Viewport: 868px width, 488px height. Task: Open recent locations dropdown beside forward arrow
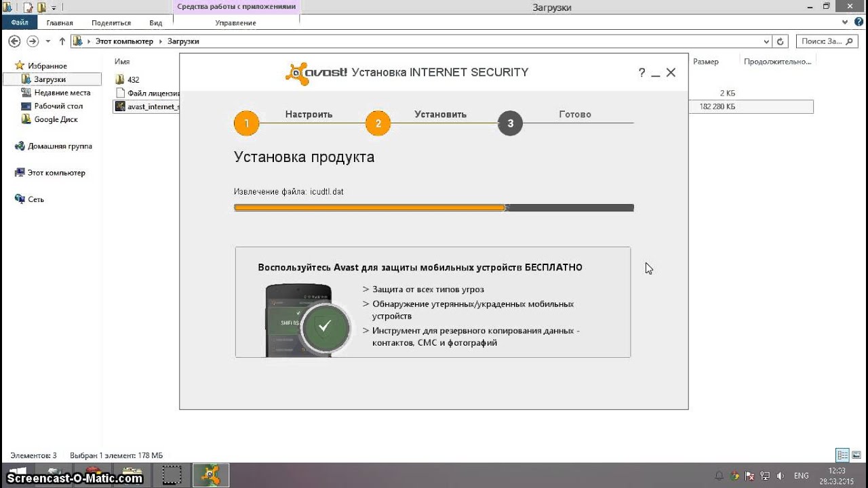click(x=47, y=41)
